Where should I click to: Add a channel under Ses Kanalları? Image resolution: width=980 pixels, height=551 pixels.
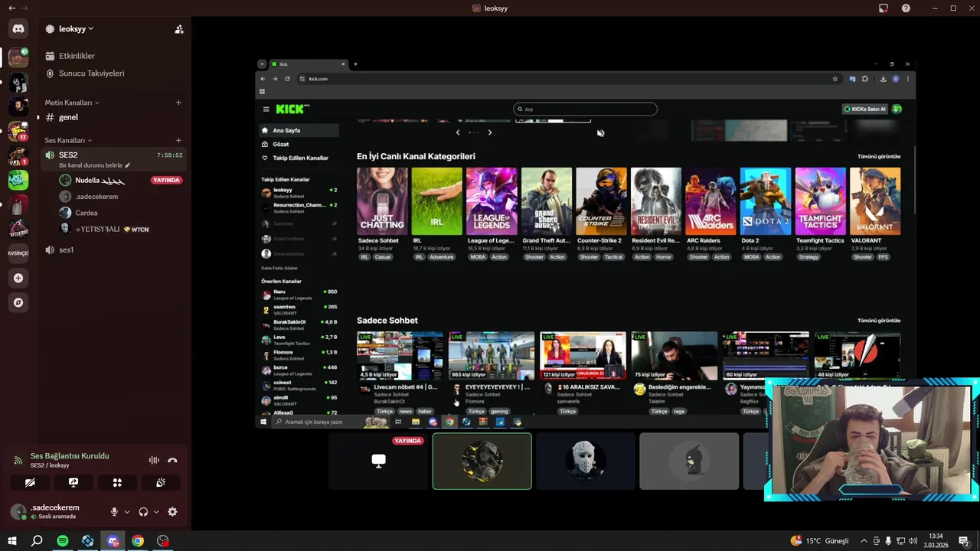[x=178, y=140]
